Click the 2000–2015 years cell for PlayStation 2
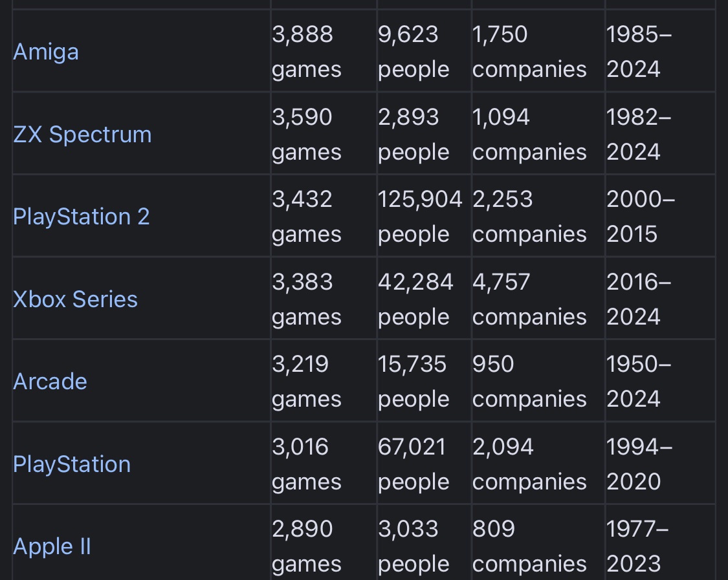This screenshot has height=580, width=728. click(x=660, y=216)
